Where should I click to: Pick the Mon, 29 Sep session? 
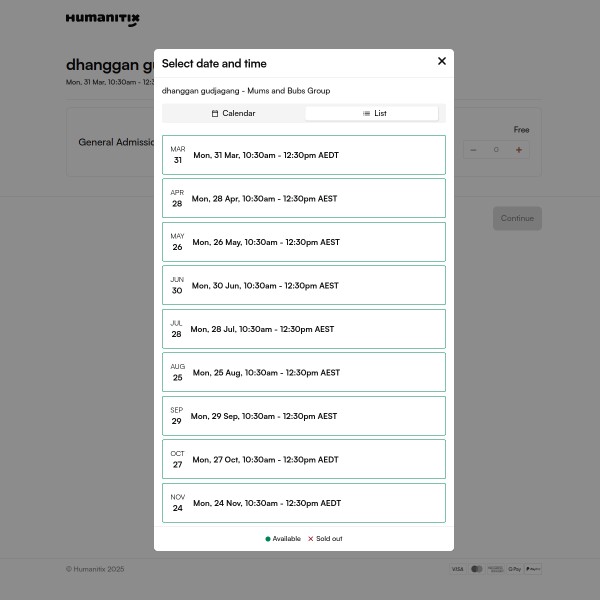[x=303, y=416]
